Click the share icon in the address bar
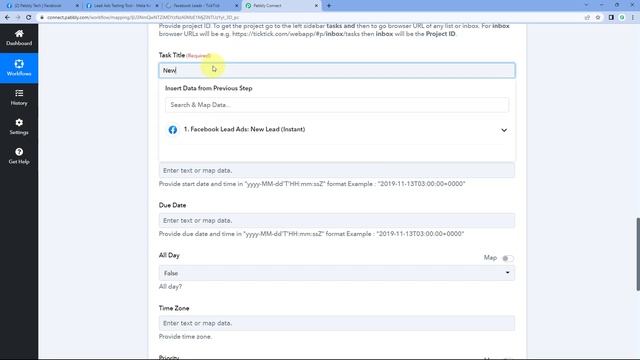The height and width of the screenshot is (360, 640). [x=587, y=17]
